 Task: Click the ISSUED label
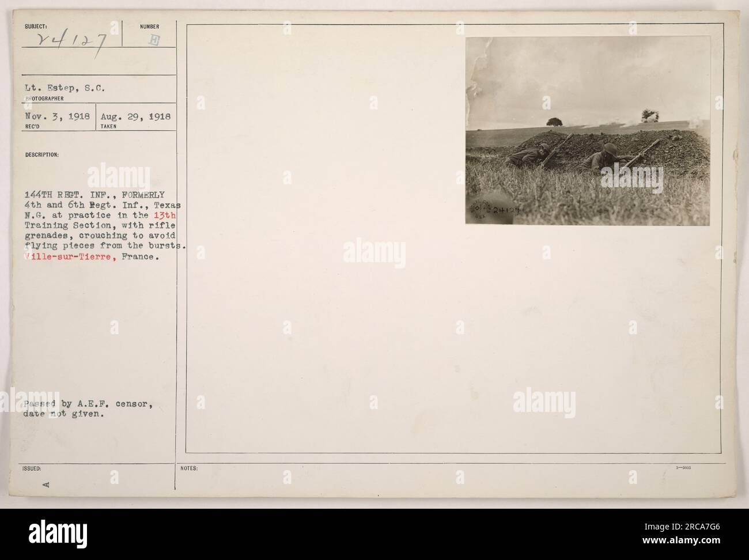click(33, 468)
